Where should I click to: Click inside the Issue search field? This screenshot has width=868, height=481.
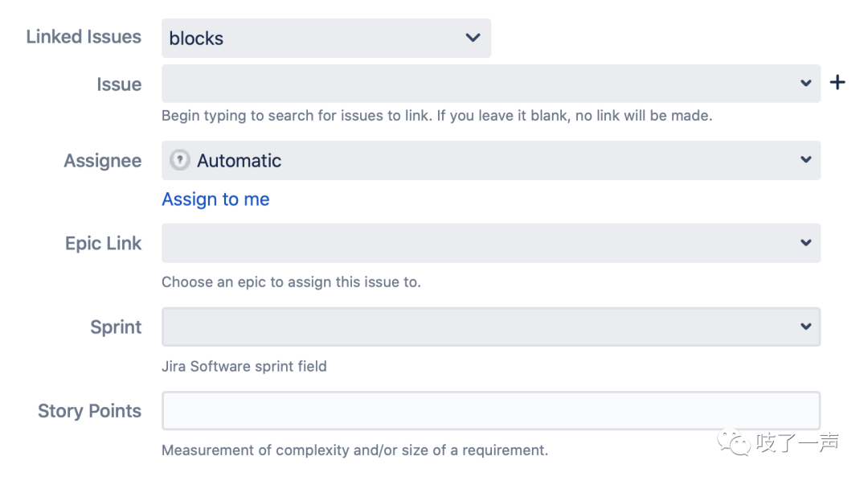point(490,83)
